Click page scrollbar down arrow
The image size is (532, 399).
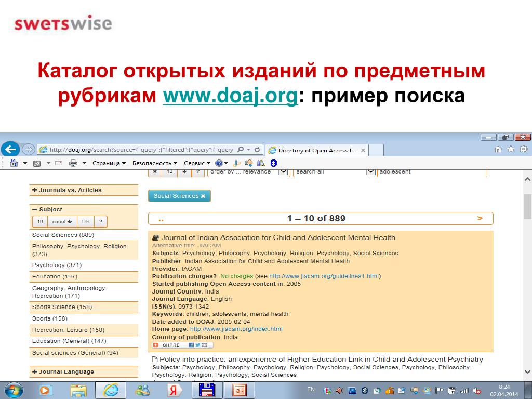point(528,372)
